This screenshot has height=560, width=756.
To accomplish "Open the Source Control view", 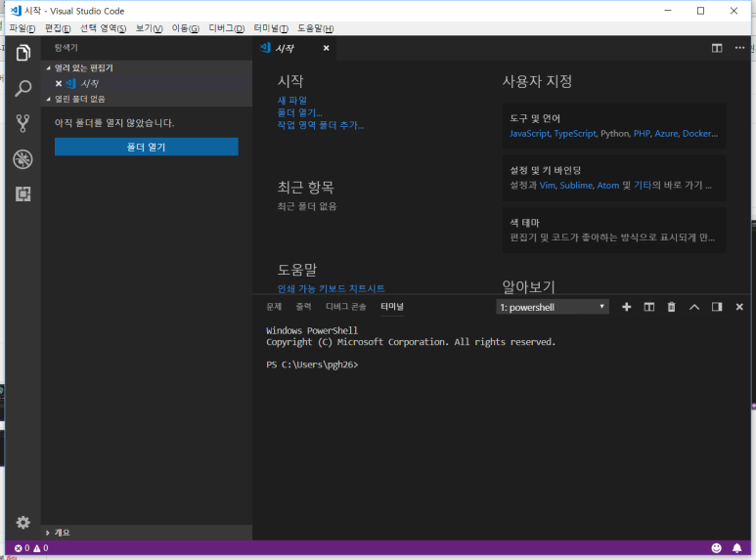I will click(x=23, y=123).
